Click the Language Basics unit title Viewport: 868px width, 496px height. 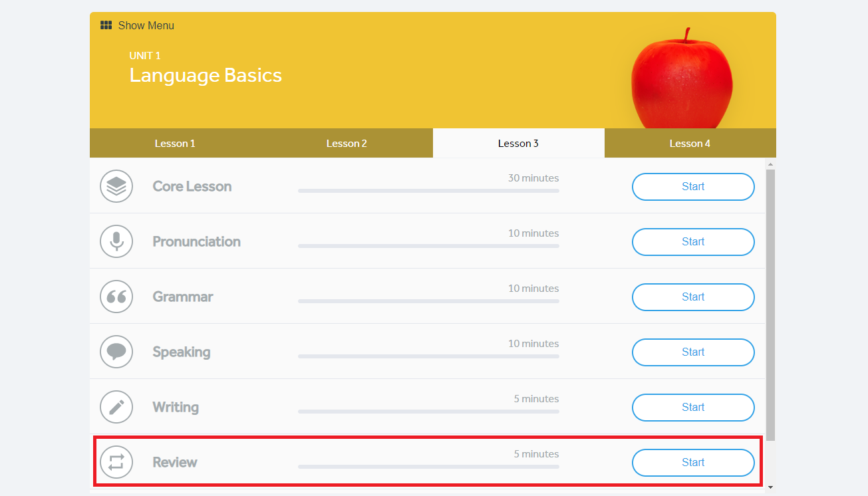click(206, 75)
